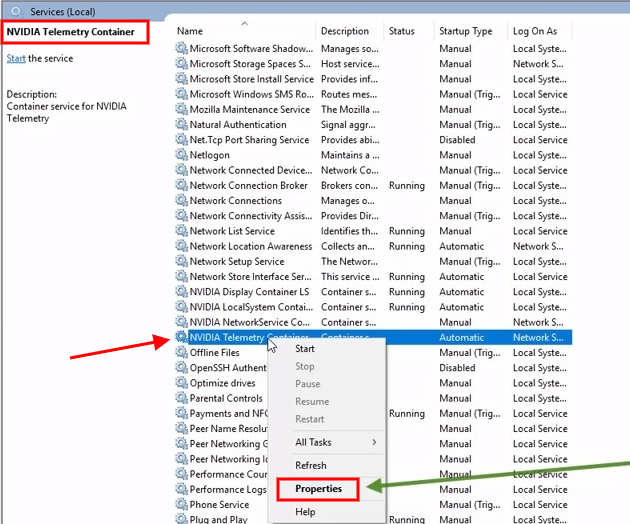Screen dimensions: 630x524
Task: Click the Status column header
Action: pos(402,31)
